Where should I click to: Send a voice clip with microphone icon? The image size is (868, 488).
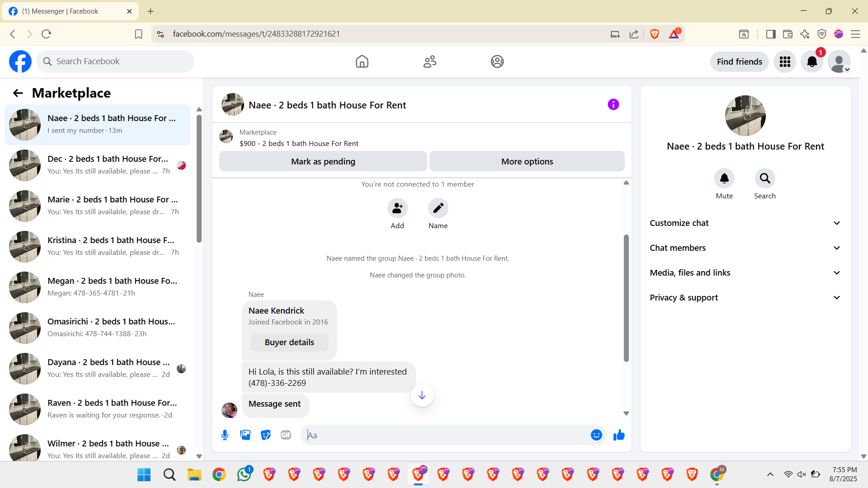click(x=225, y=435)
